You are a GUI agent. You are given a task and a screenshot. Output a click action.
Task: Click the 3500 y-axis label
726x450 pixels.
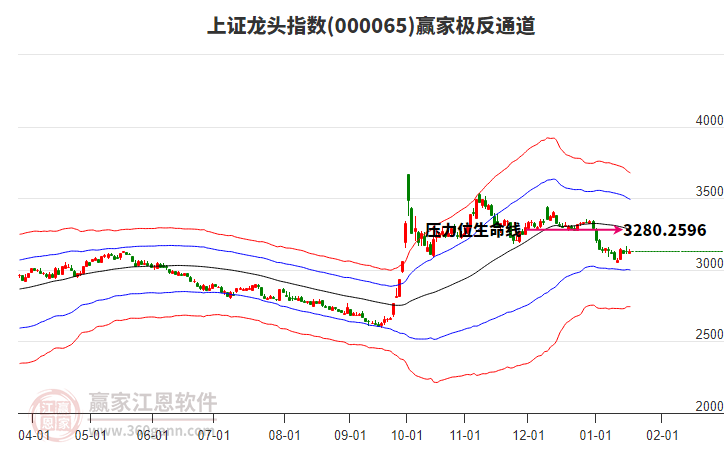pyautogui.click(x=709, y=192)
